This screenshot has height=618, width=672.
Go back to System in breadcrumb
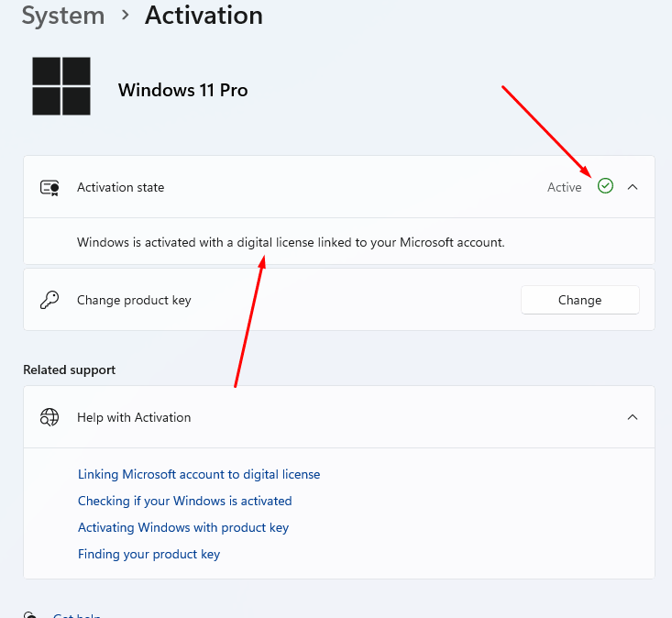pos(63,16)
